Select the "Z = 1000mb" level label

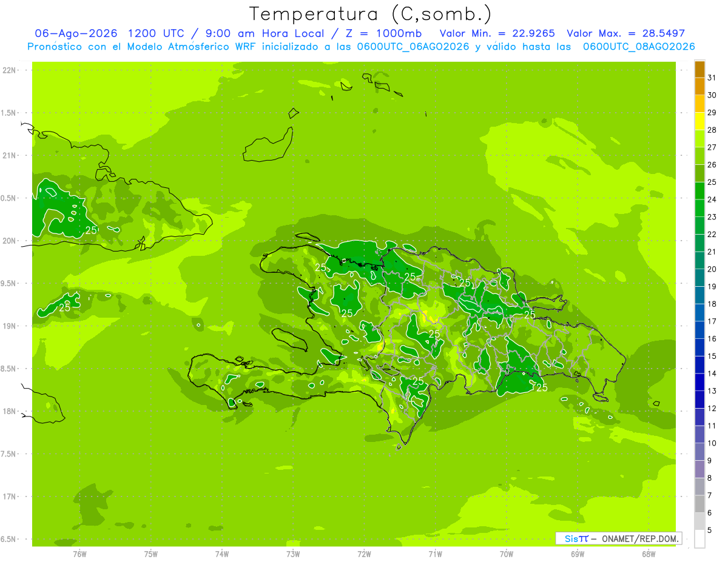(x=383, y=33)
